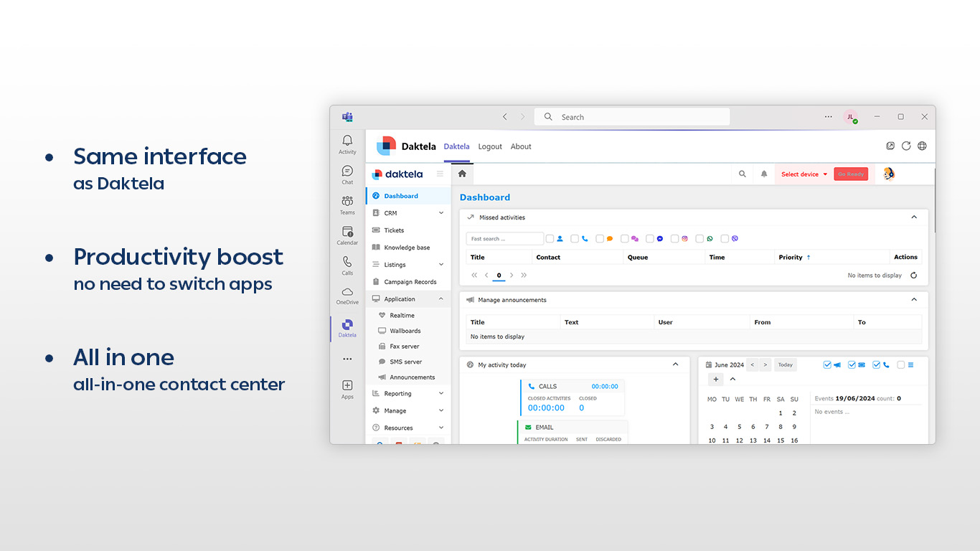Expand the Manage menu
This screenshot has height=551, width=980.
pos(408,411)
